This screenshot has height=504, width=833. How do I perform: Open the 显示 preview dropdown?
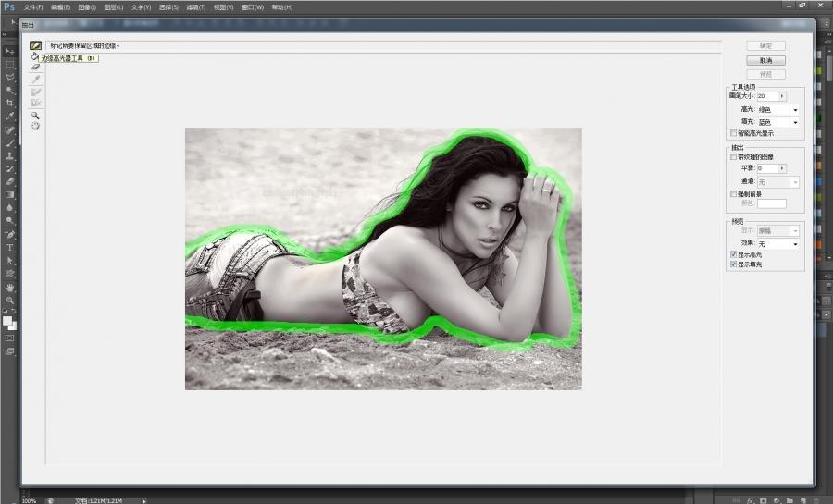778,231
